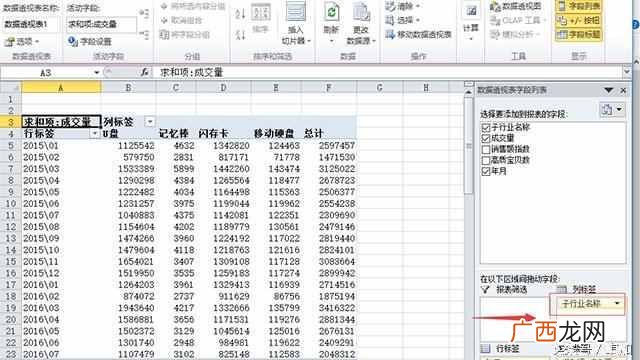This screenshot has height=360, width=640.
Task: Open the 子行业名称 field dropdown in column area
Action: 617,303
